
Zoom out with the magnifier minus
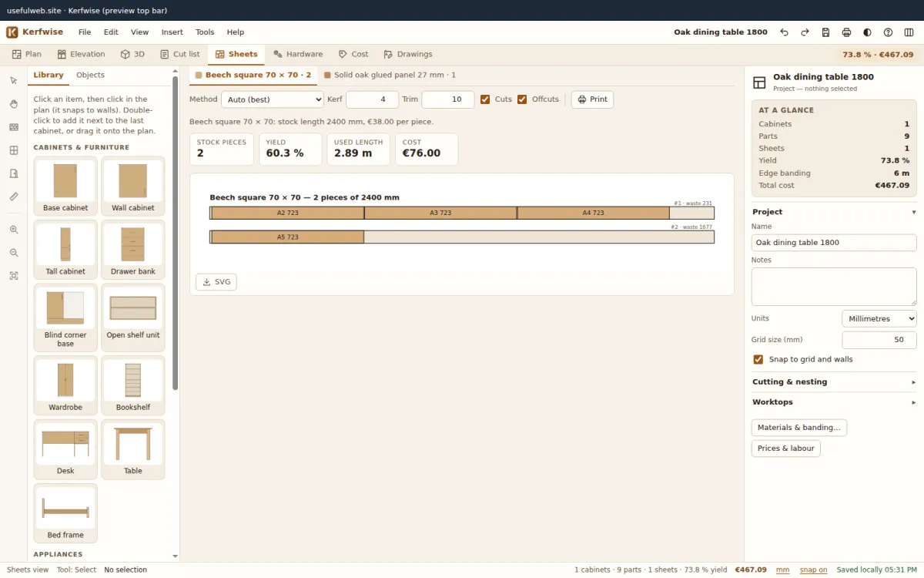tap(14, 253)
